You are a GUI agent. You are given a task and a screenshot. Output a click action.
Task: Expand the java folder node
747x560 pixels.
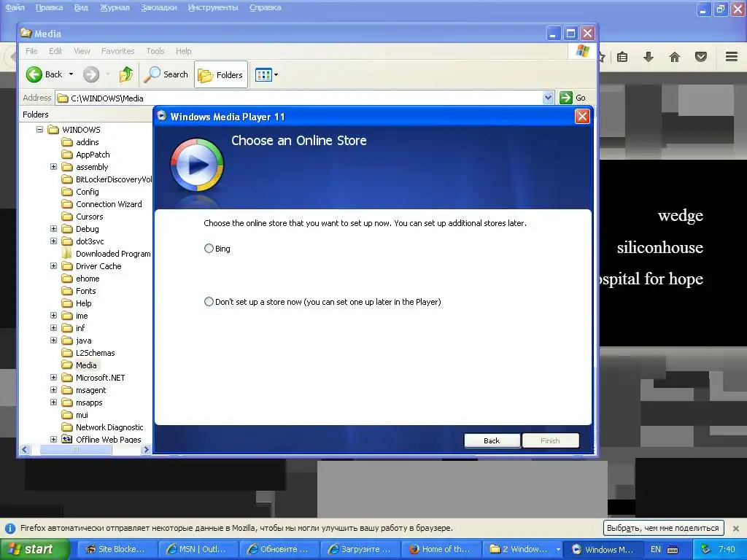pyautogui.click(x=53, y=340)
